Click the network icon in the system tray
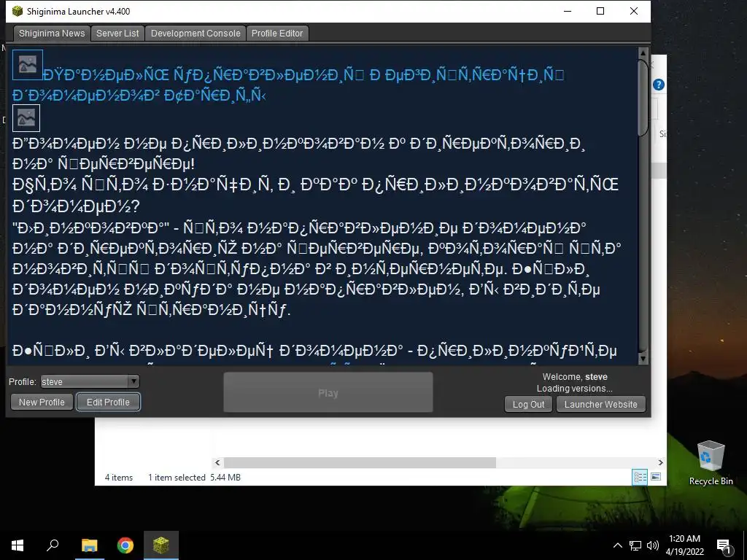This screenshot has width=747, height=560. click(x=635, y=545)
